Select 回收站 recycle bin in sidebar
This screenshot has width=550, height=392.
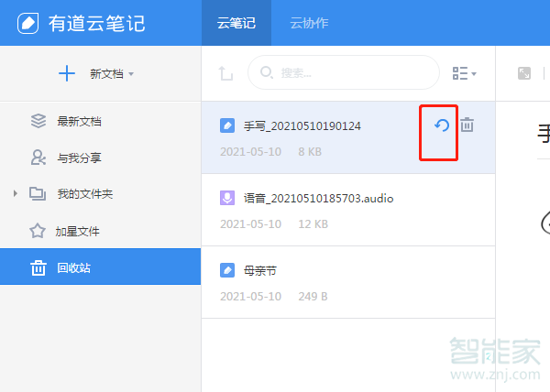click(73, 267)
